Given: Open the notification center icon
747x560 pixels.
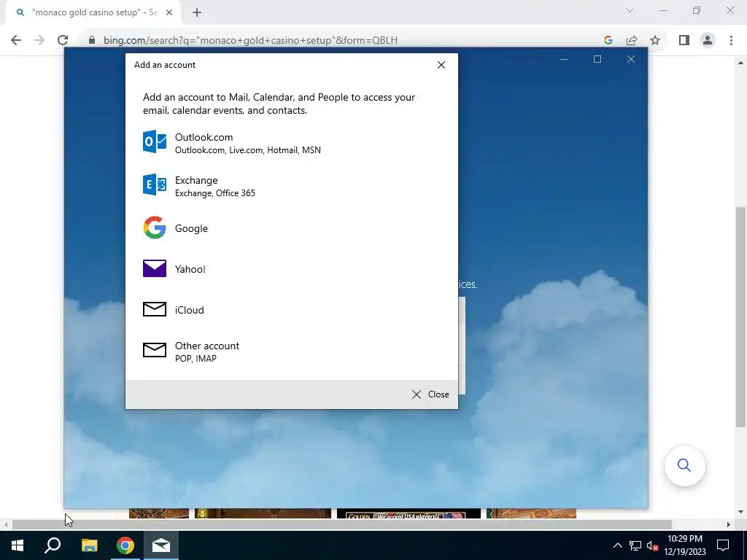Looking at the screenshot, I should (x=723, y=545).
